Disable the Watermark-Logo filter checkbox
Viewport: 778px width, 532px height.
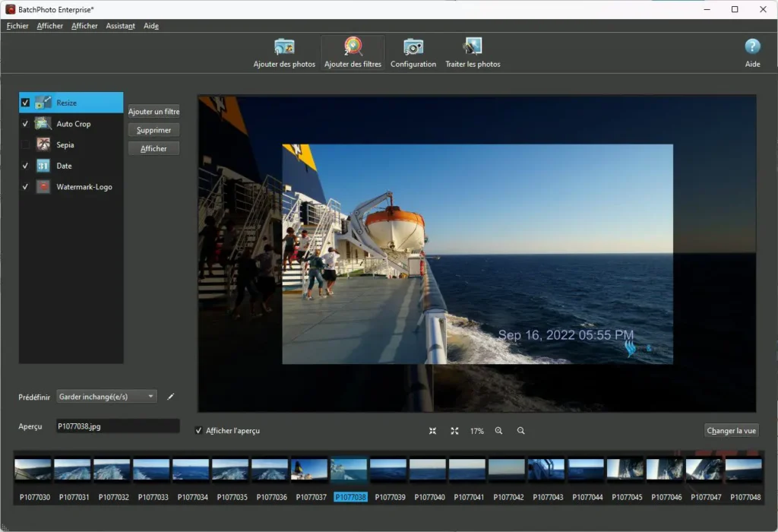[x=26, y=187]
